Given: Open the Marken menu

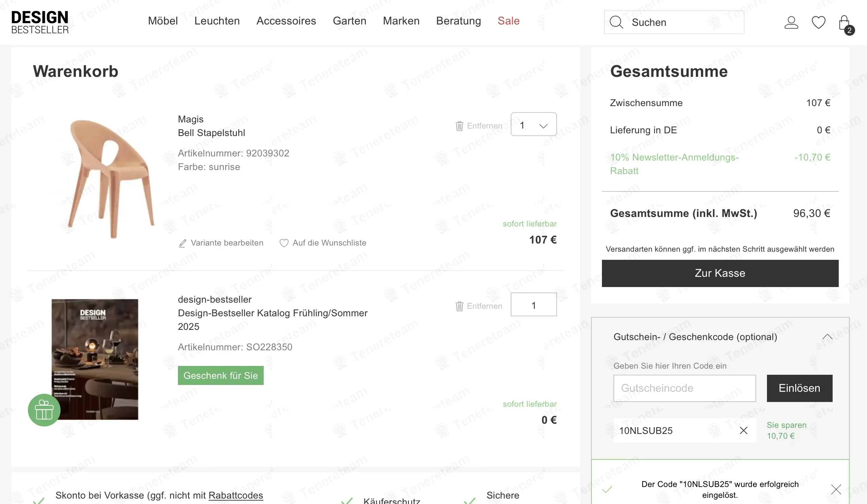Looking at the screenshot, I should click(401, 21).
